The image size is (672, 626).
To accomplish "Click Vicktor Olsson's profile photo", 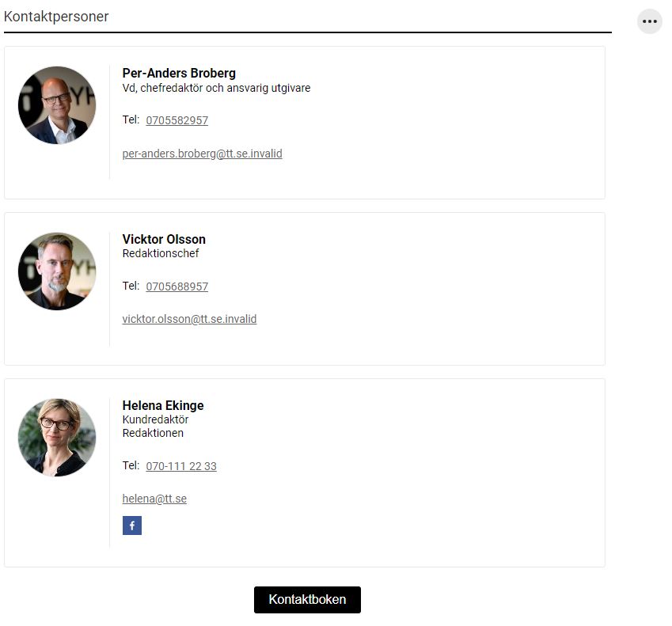I will (57, 271).
